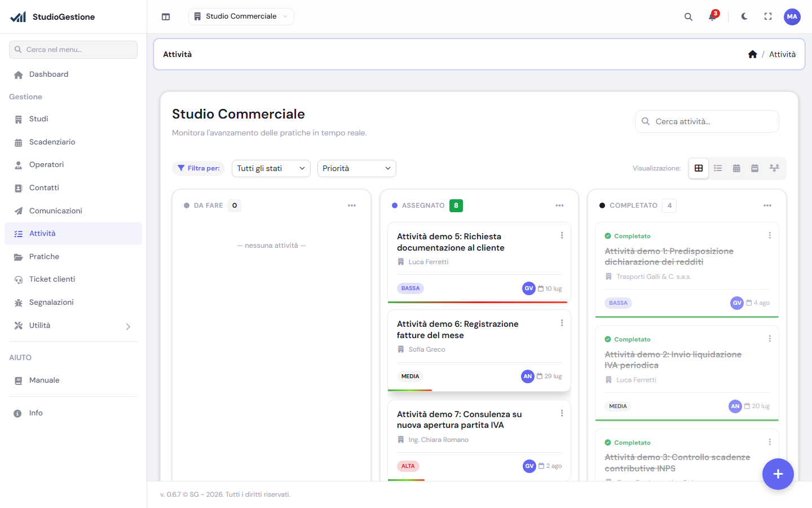Open options for Attività demo 7 card
This screenshot has height=508, width=812.
pyautogui.click(x=562, y=413)
